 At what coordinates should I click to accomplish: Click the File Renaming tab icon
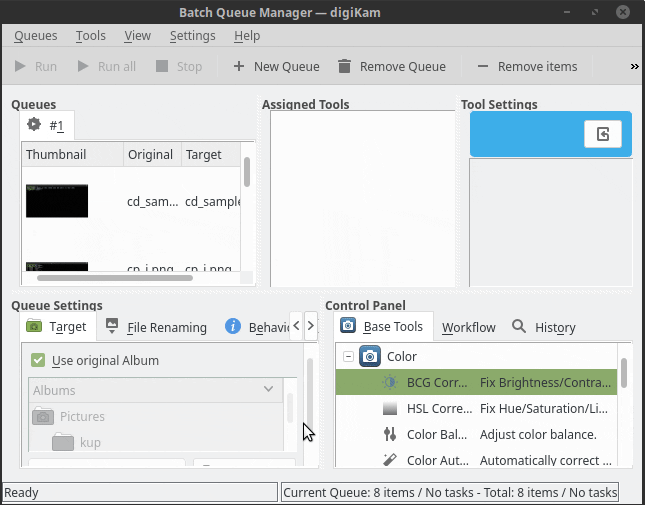(111, 327)
